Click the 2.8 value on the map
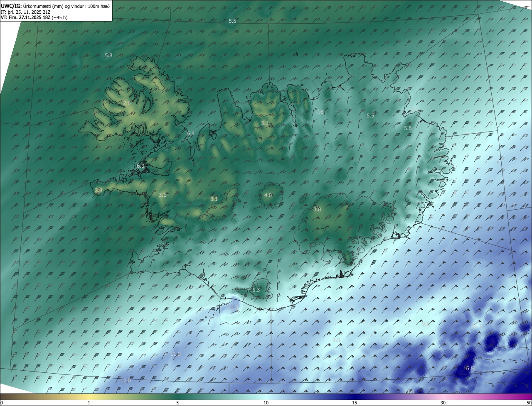 tap(99, 191)
